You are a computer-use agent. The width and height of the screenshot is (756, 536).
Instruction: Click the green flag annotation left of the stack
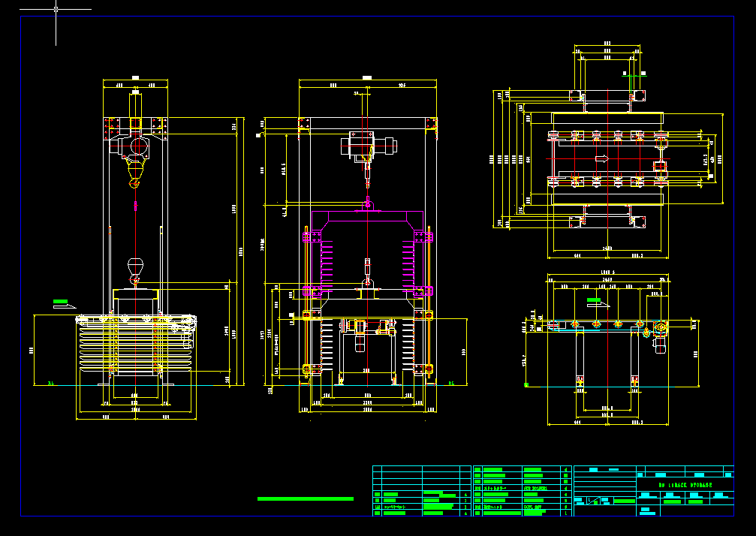click(62, 300)
